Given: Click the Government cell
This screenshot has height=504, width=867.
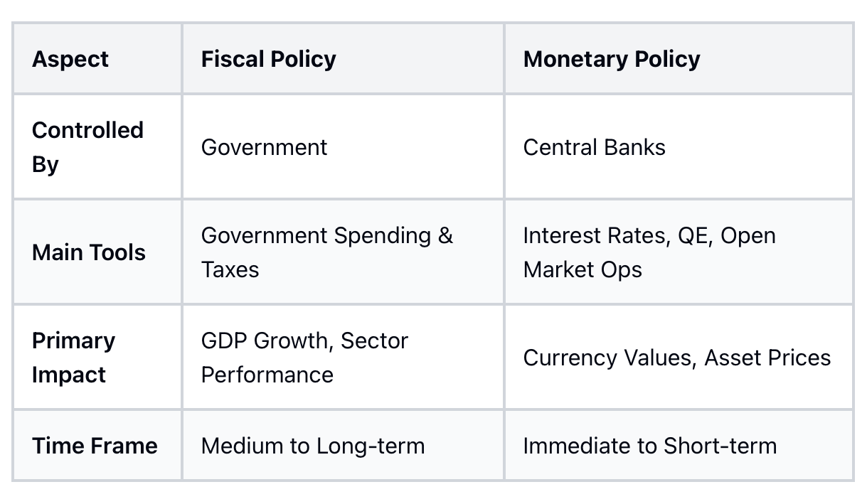Looking at the screenshot, I should click(343, 146).
